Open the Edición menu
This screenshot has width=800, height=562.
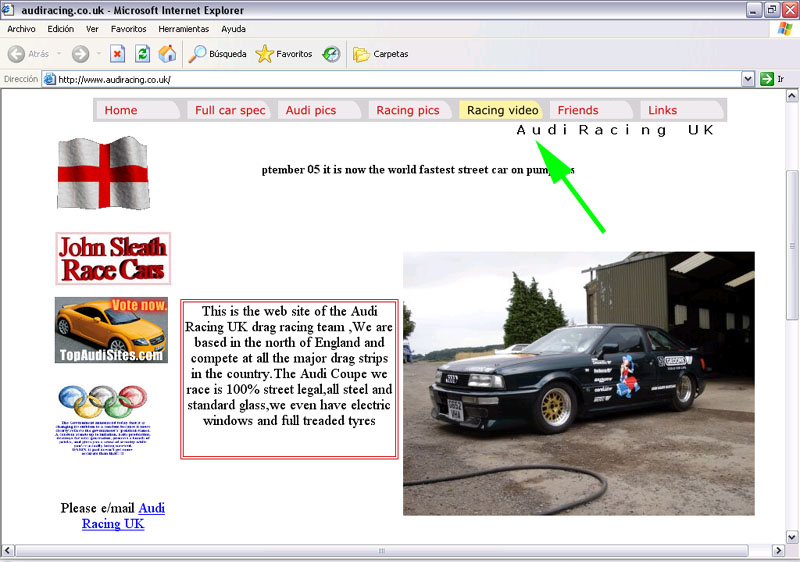[x=61, y=29]
